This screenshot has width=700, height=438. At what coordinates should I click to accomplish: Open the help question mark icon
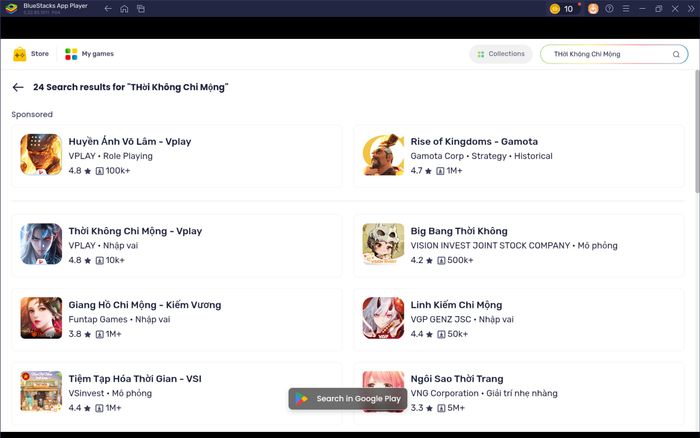609,8
